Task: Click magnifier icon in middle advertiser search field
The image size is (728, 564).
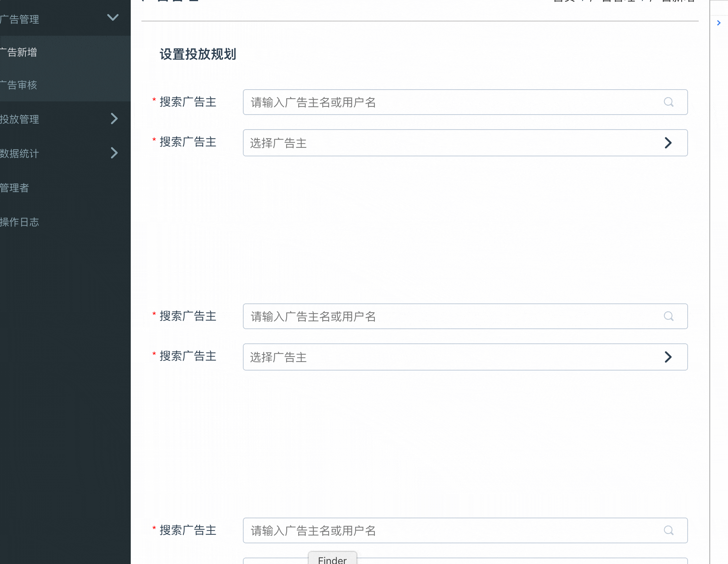Action: pyautogui.click(x=668, y=316)
